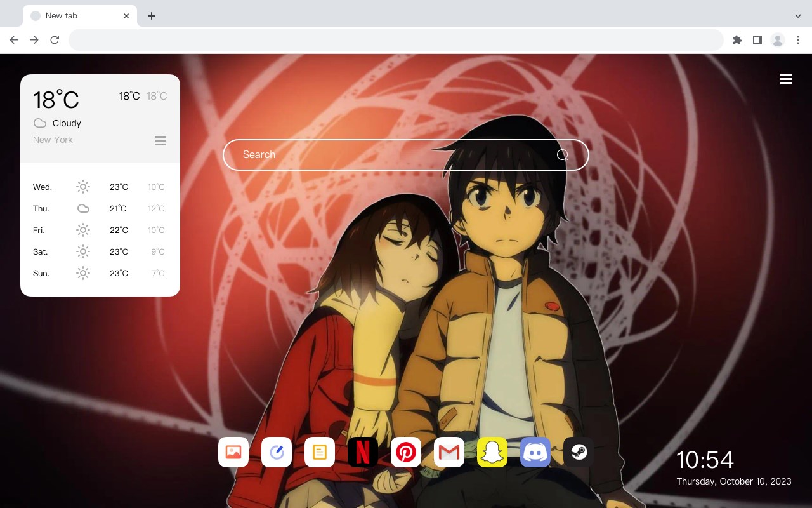The image size is (812, 508).
Task: Open the blue task checklist shortcut
Action: [x=277, y=452]
